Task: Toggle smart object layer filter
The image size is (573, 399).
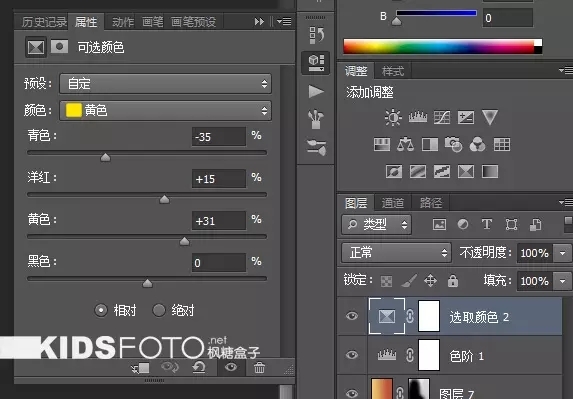Action: point(535,224)
